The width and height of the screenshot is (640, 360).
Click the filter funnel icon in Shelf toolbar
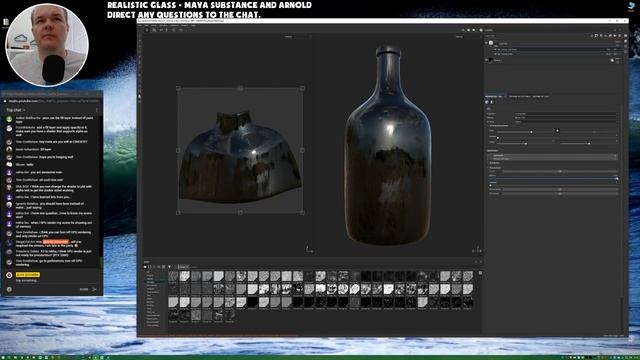pyautogui.click(x=169, y=267)
